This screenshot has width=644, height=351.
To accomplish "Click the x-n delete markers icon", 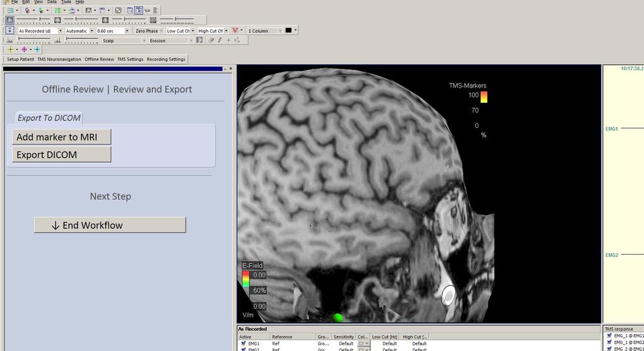I will coord(237,40).
